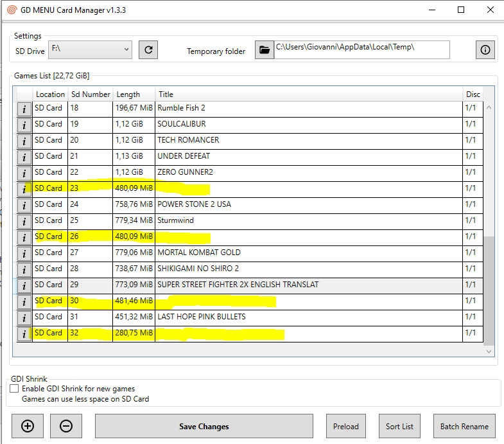Select the TECH ROMANCER title cell
The width and height of the screenshot is (504, 444).
[309, 141]
